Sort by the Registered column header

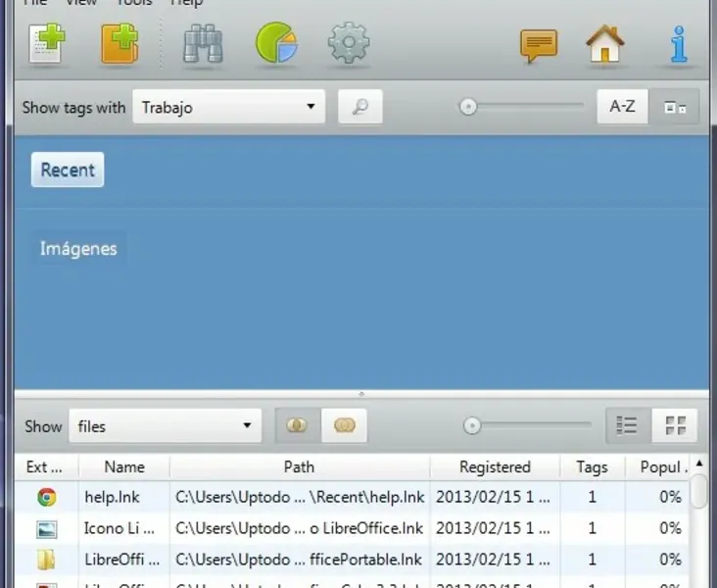coord(495,466)
